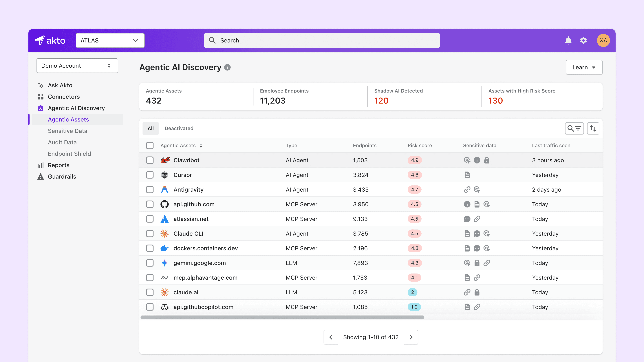The height and width of the screenshot is (362, 644).
Task: Click the Reports bar chart icon
Action: click(41, 165)
